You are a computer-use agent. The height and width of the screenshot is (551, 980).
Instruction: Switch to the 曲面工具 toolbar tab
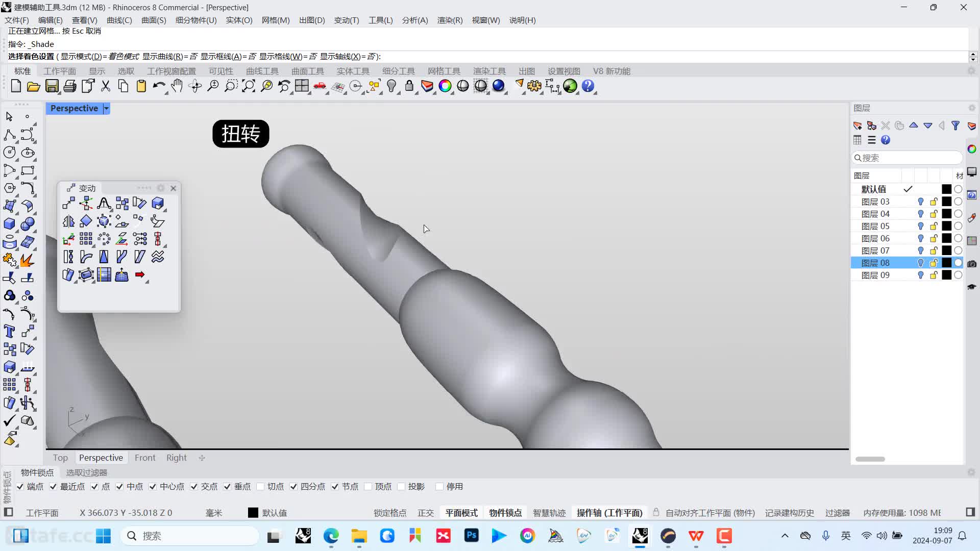point(308,71)
